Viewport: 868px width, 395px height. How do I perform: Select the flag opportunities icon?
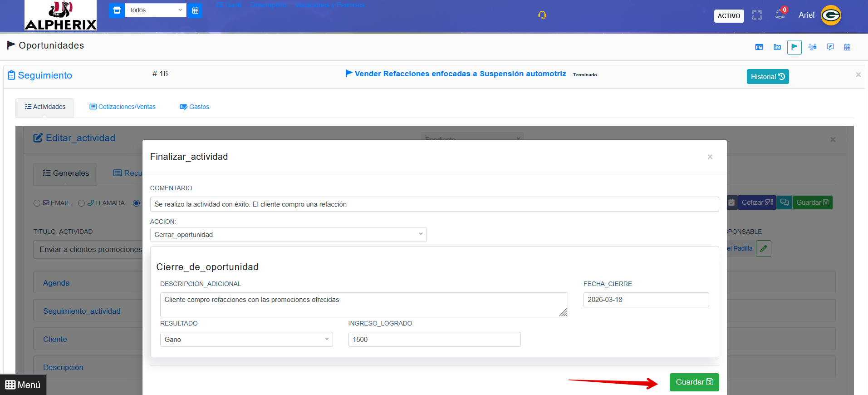[x=794, y=47]
